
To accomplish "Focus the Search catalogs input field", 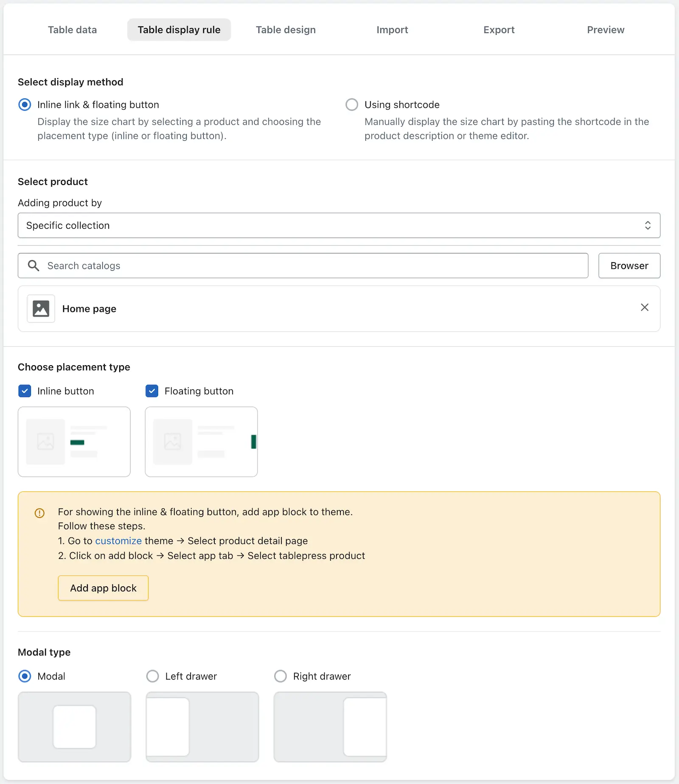I will coord(303,266).
